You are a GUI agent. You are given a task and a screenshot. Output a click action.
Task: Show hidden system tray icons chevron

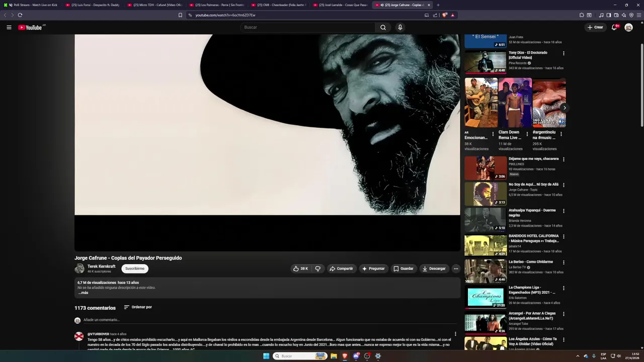[578, 356]
